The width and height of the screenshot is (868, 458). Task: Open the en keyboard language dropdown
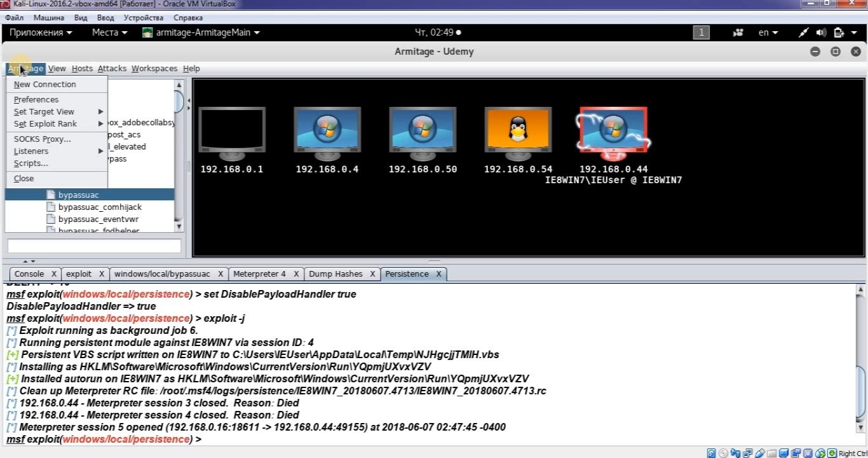click(x=768, y=32)
